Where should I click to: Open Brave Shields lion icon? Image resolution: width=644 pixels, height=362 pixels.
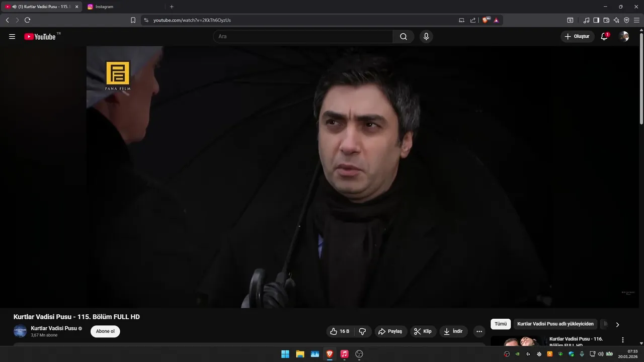coord(486,20)
